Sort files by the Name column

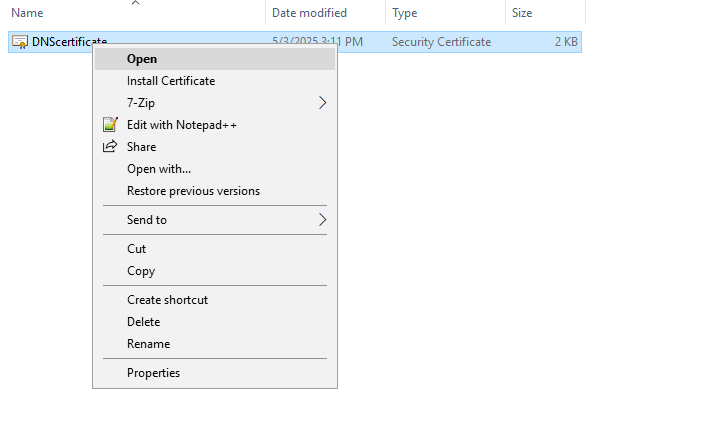(x=28, y=13)
